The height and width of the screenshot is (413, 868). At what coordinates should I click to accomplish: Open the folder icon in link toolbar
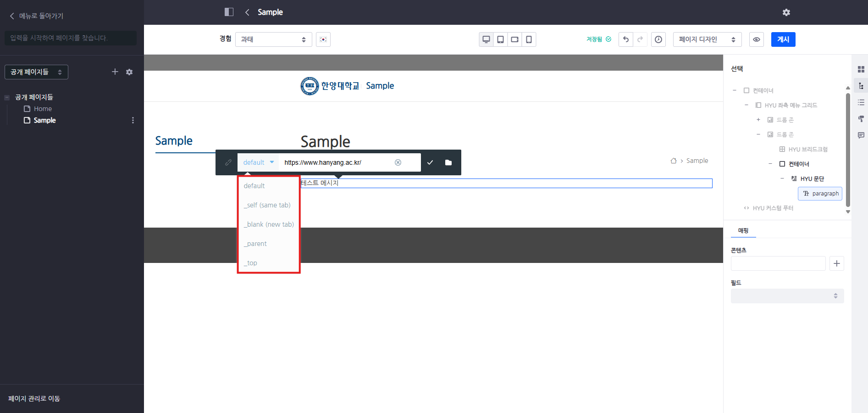coord(448,162)
